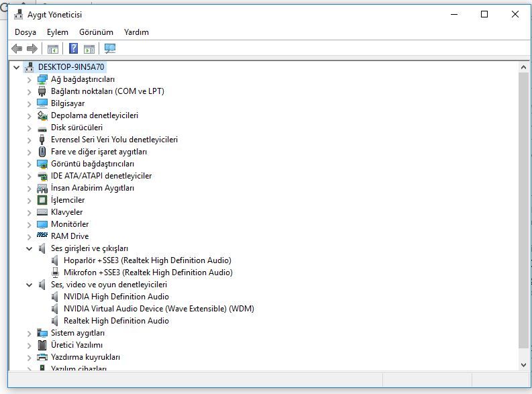Select Evrensel Seri Veri Yolu denetleyicileri label
The height and width of the screenshot is (394, 532).
click(x=114, y=140)
